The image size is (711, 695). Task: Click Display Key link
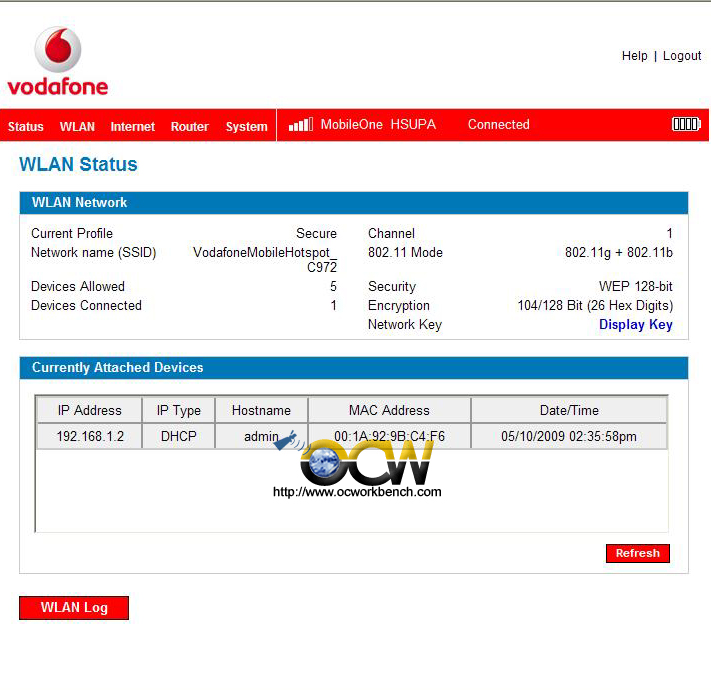pyautogui.click(x=636, y=325)
